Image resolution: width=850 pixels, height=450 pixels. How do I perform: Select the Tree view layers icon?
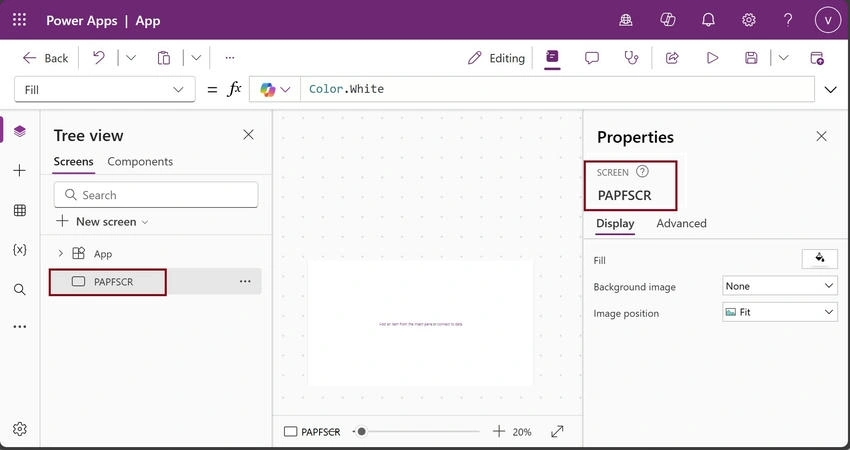pyautogui.click(x=20, y=131)
